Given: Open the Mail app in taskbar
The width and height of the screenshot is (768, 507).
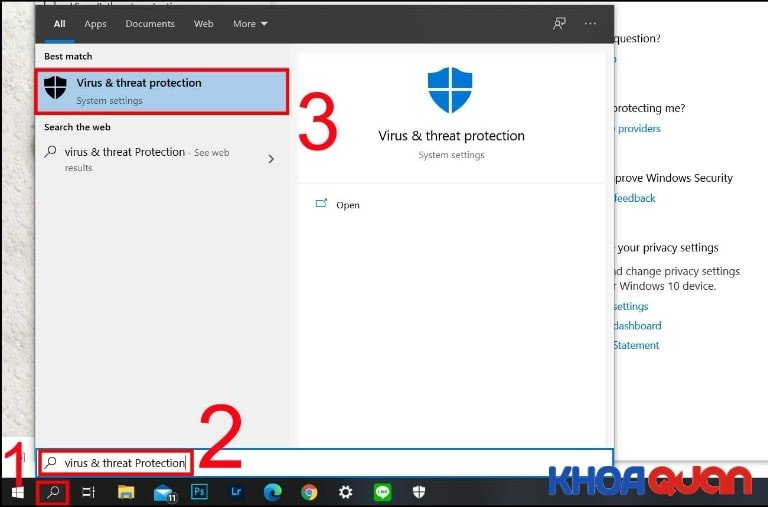Looking at the screenshot, I should click(x=164, y=492).
